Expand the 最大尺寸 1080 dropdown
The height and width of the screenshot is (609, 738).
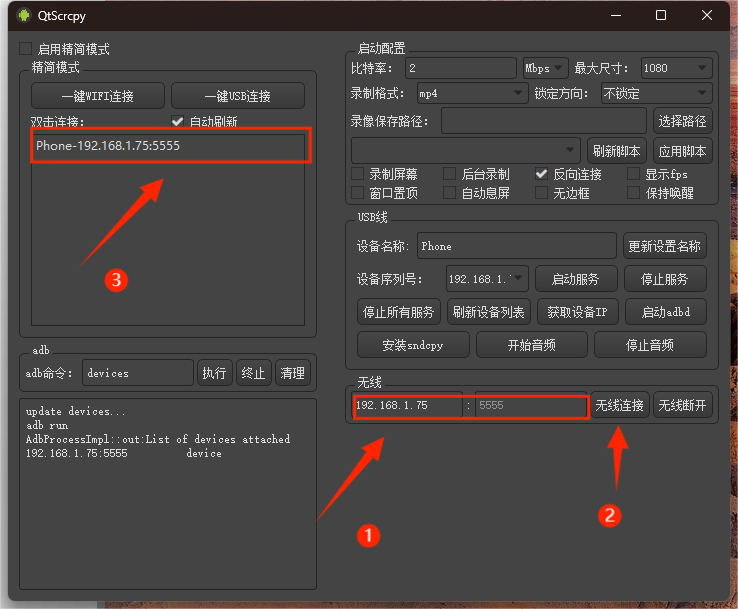click(675, 68)
